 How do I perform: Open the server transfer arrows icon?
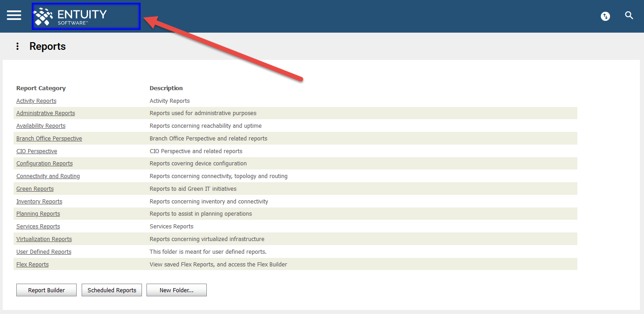click(605, 16)
